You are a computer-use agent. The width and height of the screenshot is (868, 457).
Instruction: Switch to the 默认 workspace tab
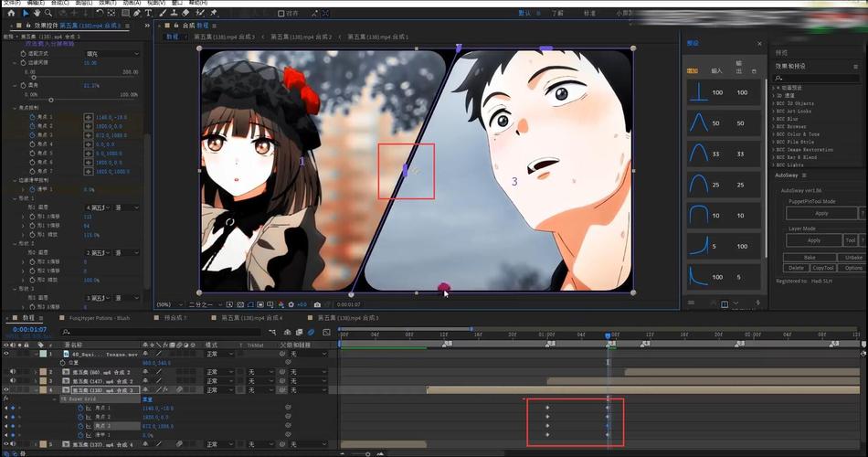click(x=524, y=13)
